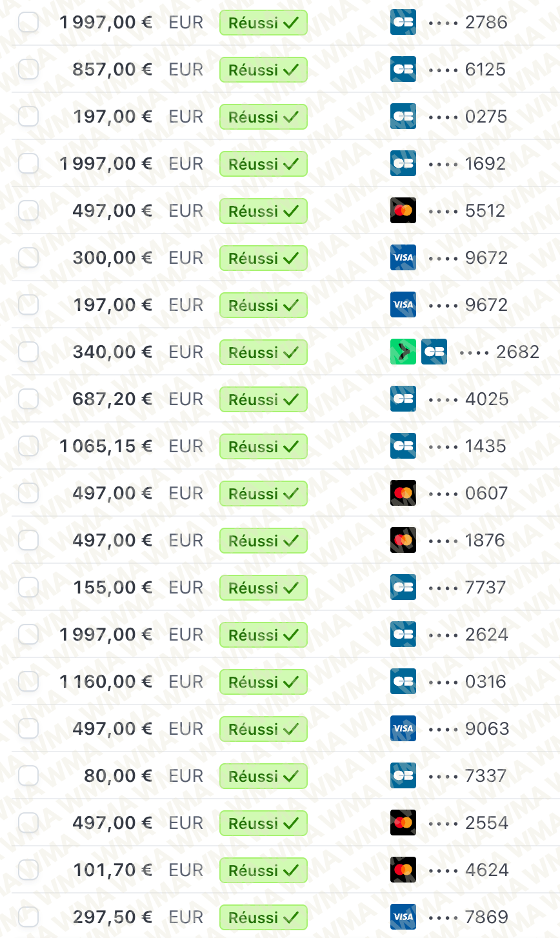Click the card number ending 6125
Viewport: 560px width, 938px height.
(485, 70)
